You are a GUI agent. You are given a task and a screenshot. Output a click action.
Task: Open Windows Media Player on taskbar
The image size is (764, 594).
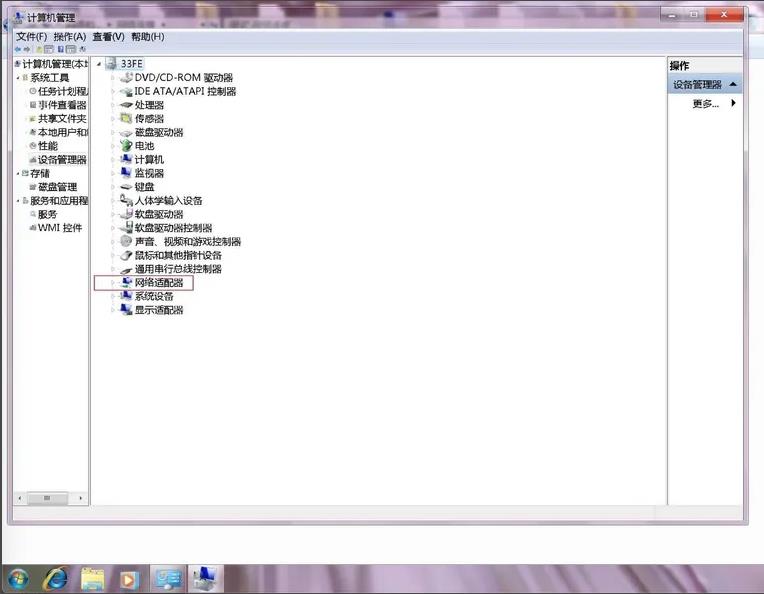[128, 580]
